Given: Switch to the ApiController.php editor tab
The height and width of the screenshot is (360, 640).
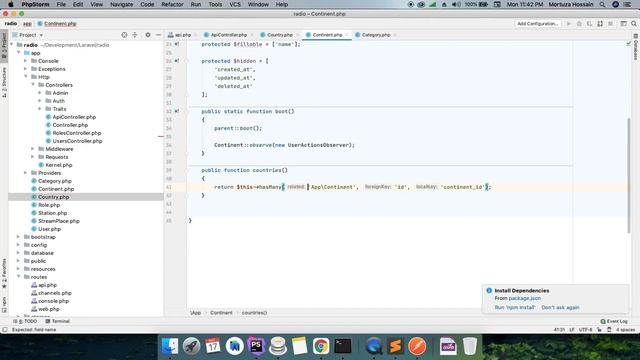Looking at the screenshot, I should tap(228, 35).
